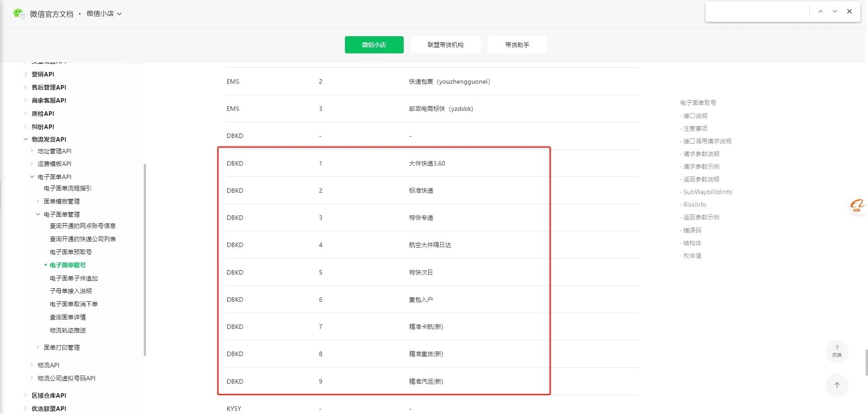Switch to 带货助手 tab
Screen dimensions: 868x414
tap(517, 45)
